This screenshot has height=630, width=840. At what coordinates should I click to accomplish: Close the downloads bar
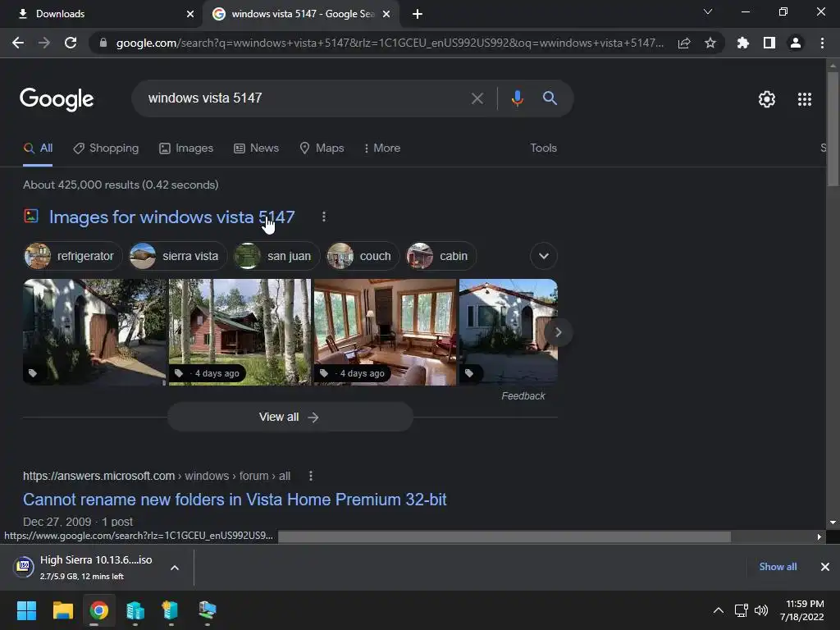825,567
